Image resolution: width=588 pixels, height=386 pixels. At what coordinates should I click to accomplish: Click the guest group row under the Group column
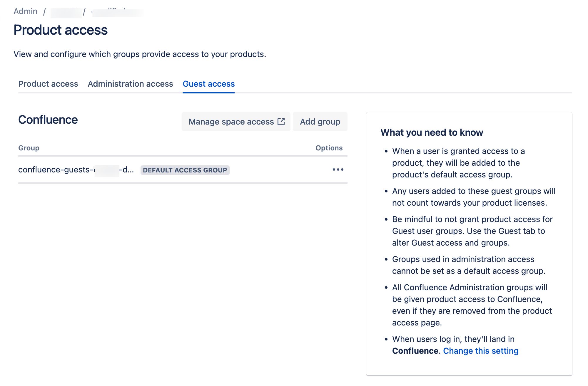coord(76,170)
